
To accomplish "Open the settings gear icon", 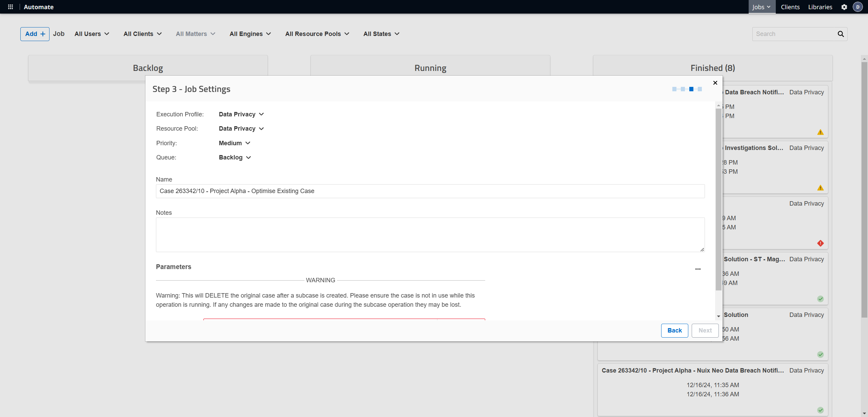I will 844,7.
